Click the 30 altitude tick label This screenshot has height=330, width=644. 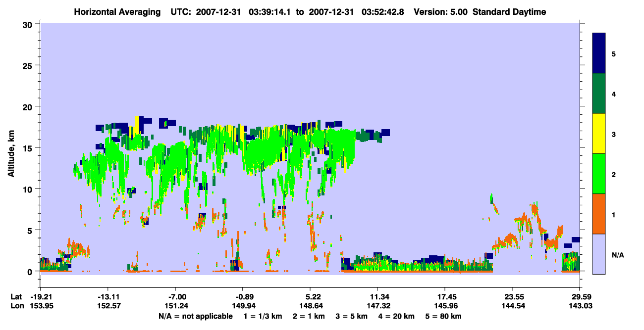pos(29,24)
